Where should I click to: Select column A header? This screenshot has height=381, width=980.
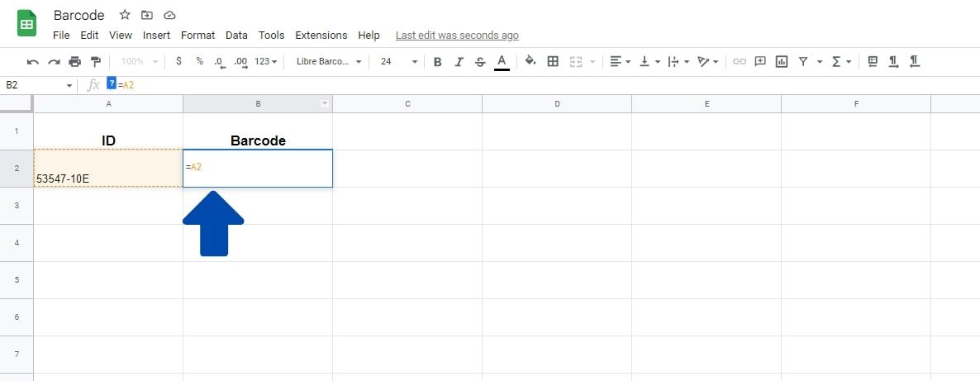tap(108, 104)
